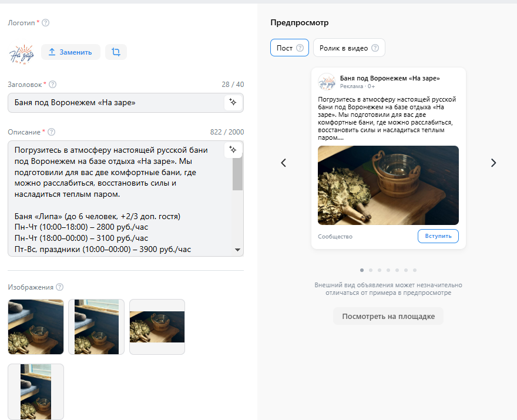Click help icon next to Описание label
Image resolution: width=517 pixels, height=420 pixels.
pos(51,132)
